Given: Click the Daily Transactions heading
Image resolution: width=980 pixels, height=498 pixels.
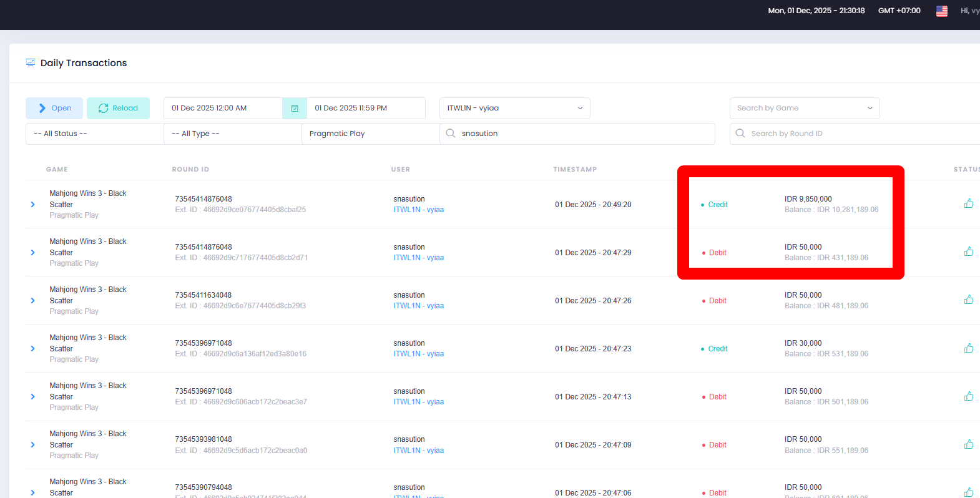Looking at the screenshot, I should pos(84,63).
